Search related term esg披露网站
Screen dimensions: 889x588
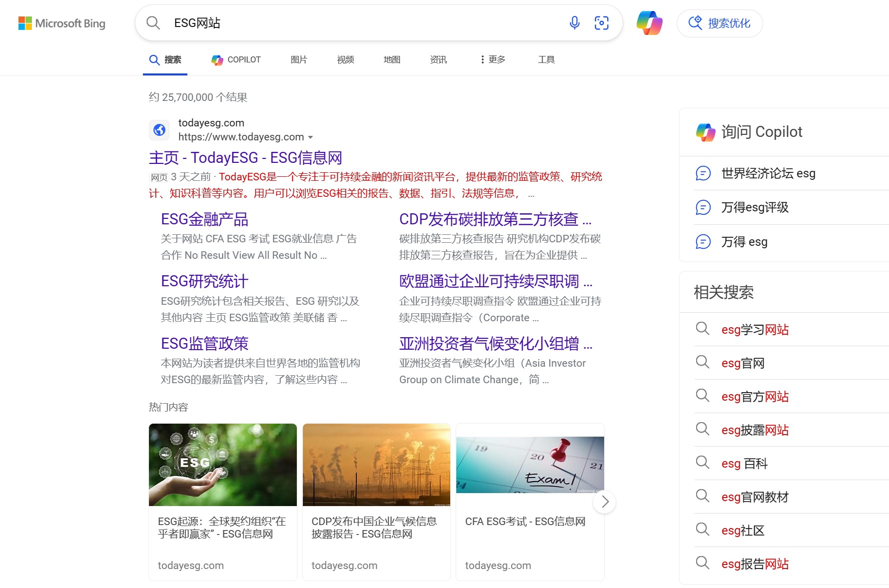755,430
